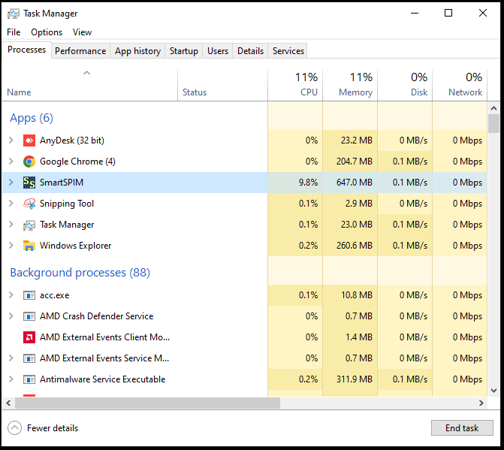Click the AnyDesk app icon
Viewport: 504px width, 450px height.
click(x=29, y=141)
